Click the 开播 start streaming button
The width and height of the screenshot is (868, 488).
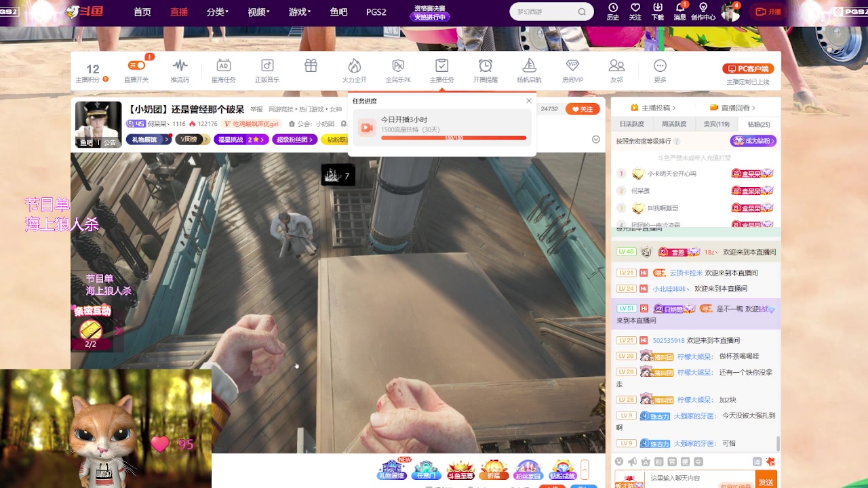coord(768,12)
